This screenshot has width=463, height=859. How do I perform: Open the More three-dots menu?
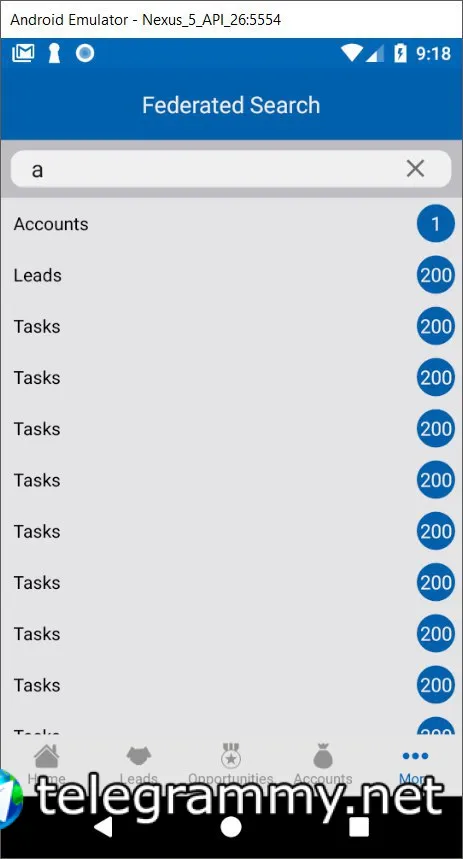tap(415, 756)
